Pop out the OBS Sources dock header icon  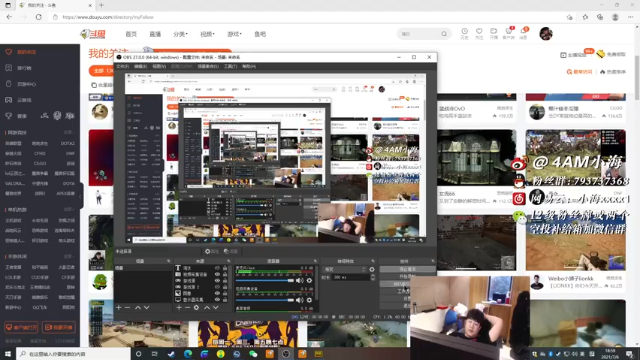228,261
